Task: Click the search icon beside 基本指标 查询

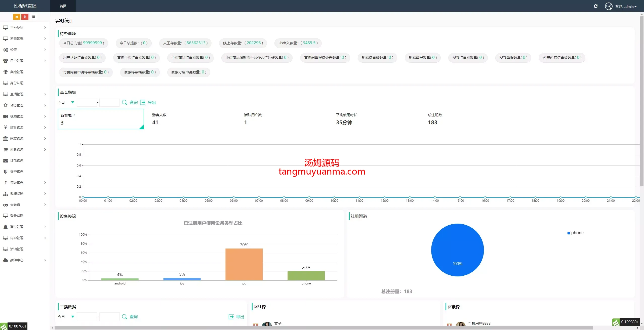Action: pos(124,102)
